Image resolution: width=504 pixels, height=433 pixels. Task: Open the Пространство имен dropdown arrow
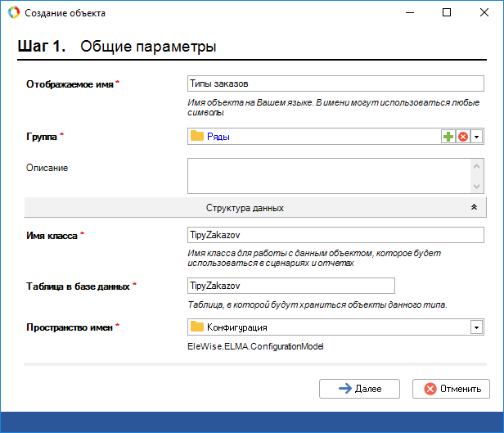(475, 327)
